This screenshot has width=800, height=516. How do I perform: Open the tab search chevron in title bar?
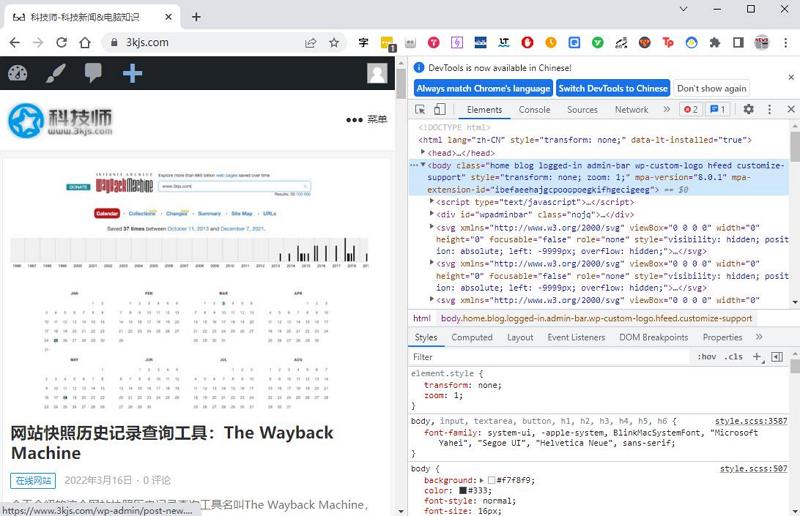click(x=684, y=9)
